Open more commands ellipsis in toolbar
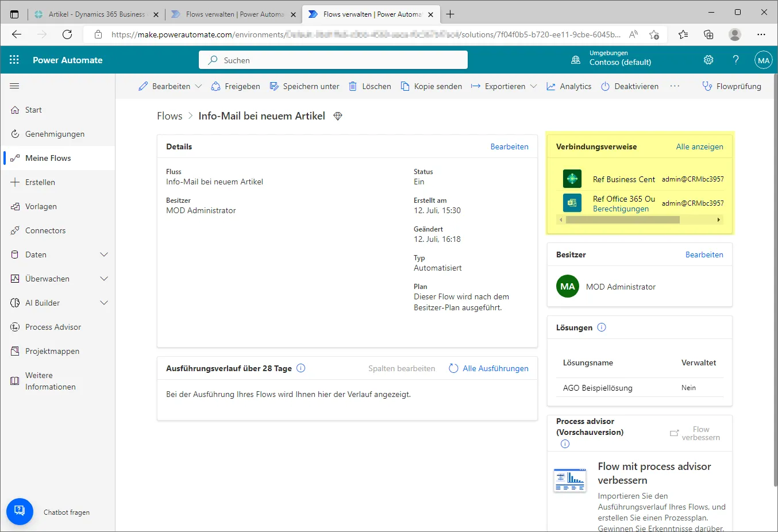The height and width of the screenshot is (532, 778). click(675, 86)
